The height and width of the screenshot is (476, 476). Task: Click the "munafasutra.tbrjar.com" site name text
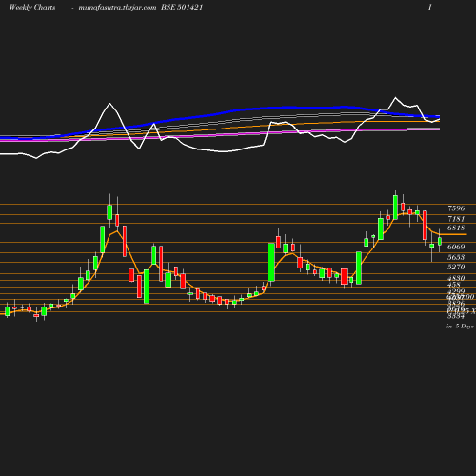pyautogui.click(x=117, y=8)
